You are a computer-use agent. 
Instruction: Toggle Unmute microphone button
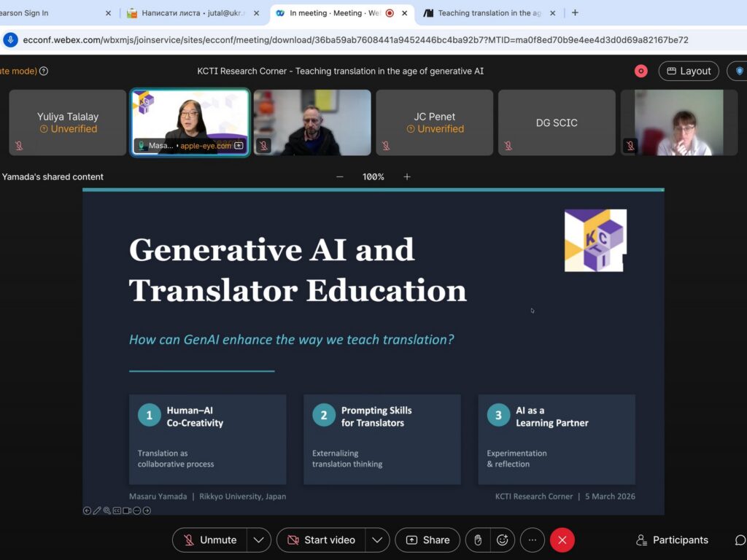[210, 540]
